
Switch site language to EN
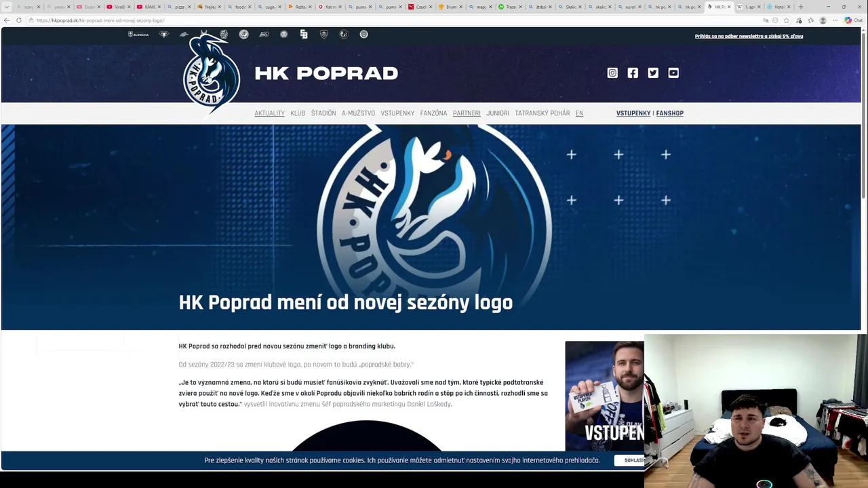coord(579,113)
